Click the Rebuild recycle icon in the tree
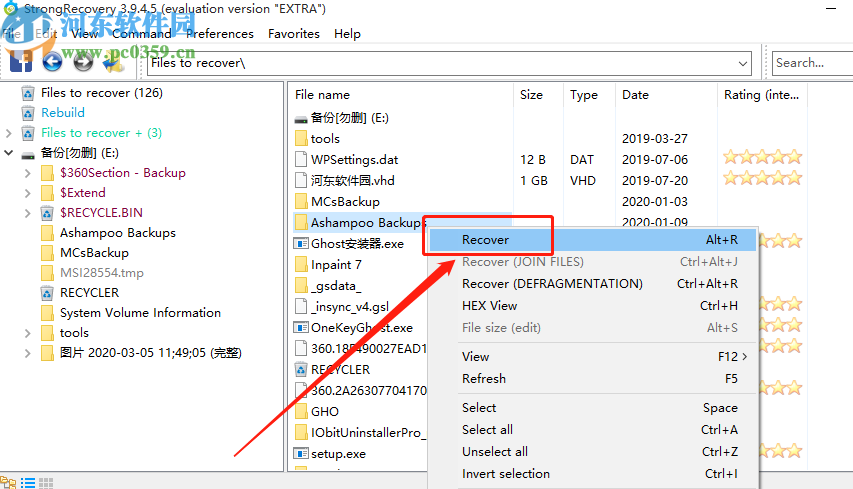853x489 pixels. pos(28,113)
